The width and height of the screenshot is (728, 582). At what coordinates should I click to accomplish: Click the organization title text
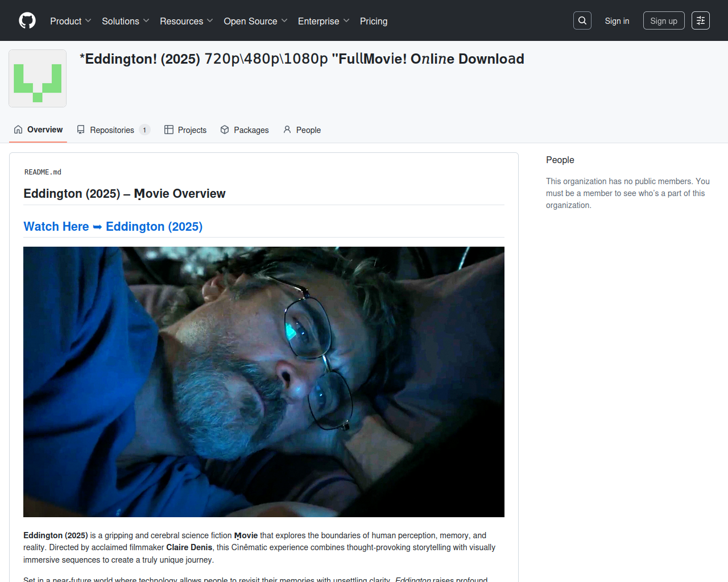click(302, 59)
